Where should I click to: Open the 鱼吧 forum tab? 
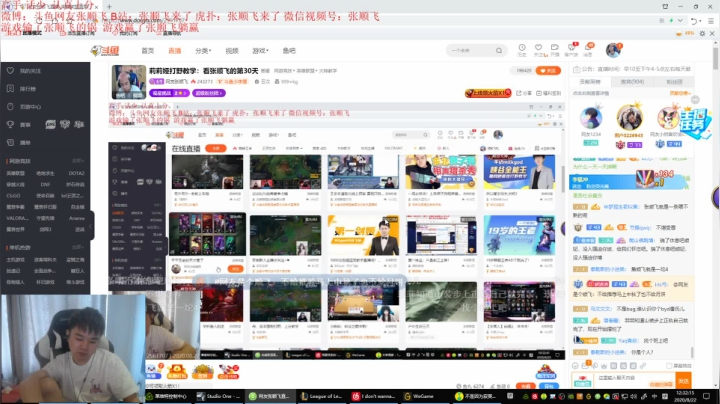(289, 50)
